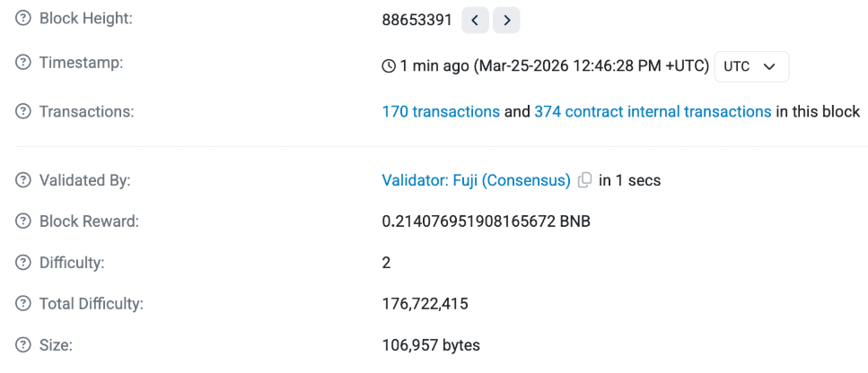
Task: Open the 170 transactions link
Action: click(x=441, y=112)
